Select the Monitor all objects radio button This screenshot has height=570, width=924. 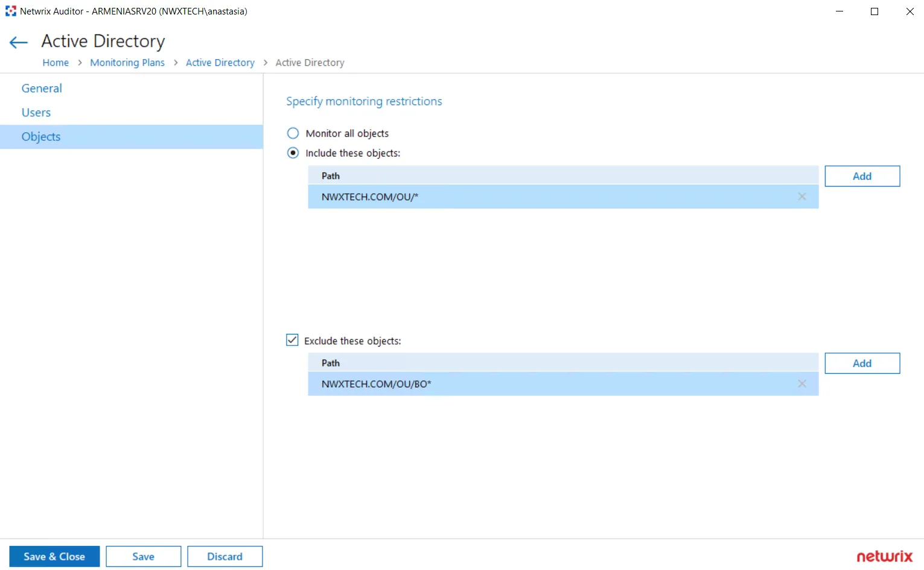293,133
